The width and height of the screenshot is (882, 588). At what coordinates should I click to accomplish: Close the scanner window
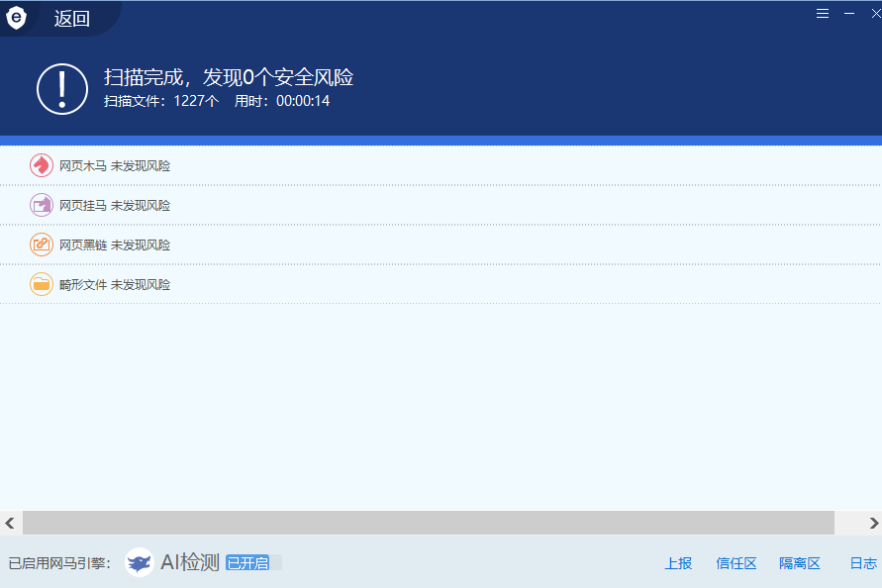[x=876, y=14]
